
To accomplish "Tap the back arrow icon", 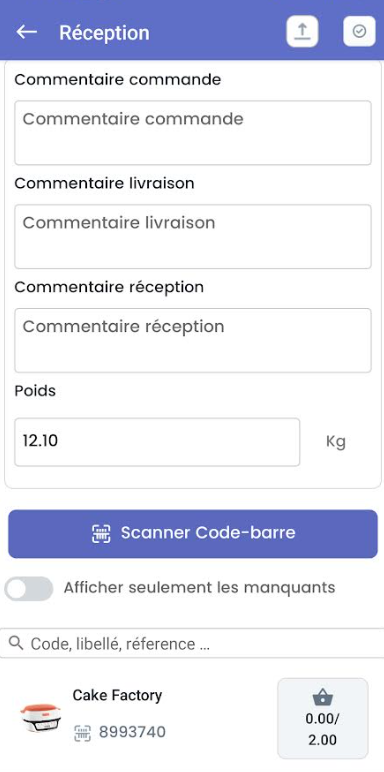I will (x=27, y=32).
